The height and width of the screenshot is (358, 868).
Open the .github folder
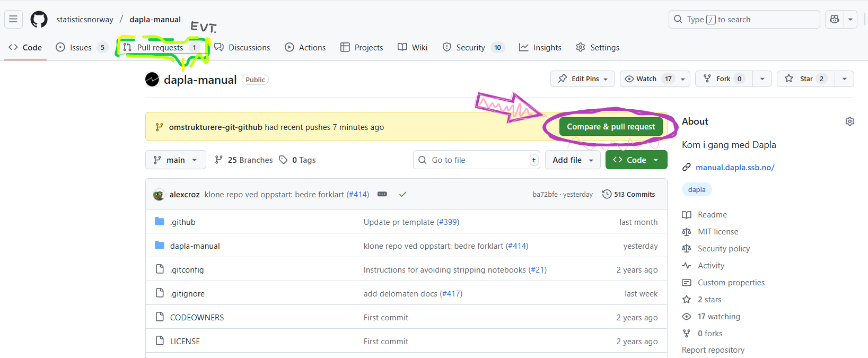pyautogui.click(x=183, y=222)
